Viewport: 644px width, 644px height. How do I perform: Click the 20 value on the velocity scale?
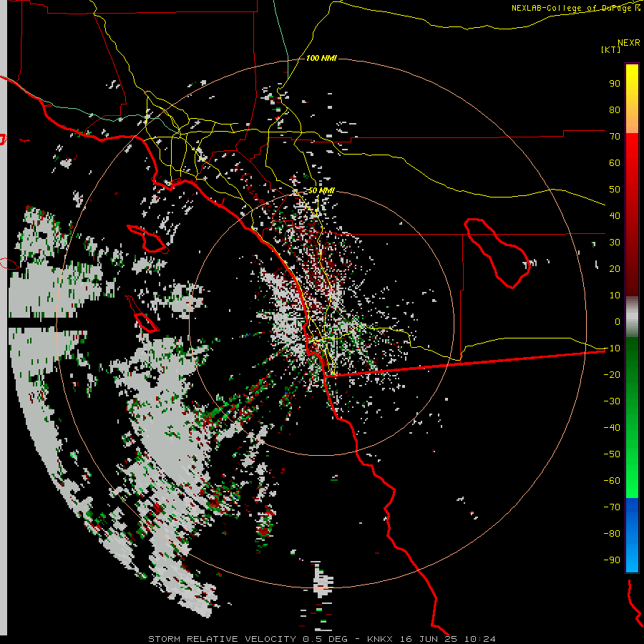click(615, 268)
